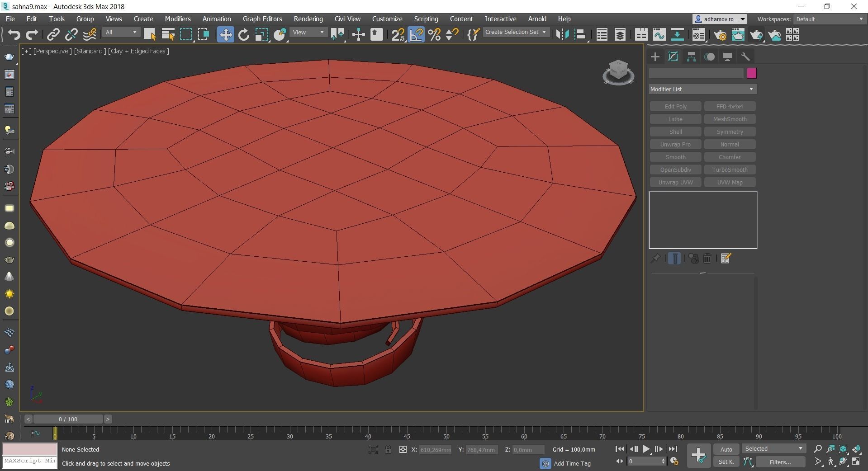Activate the Select and Rotate tool
This screenshot has width=868, height=471.
(x=244, y=35)
